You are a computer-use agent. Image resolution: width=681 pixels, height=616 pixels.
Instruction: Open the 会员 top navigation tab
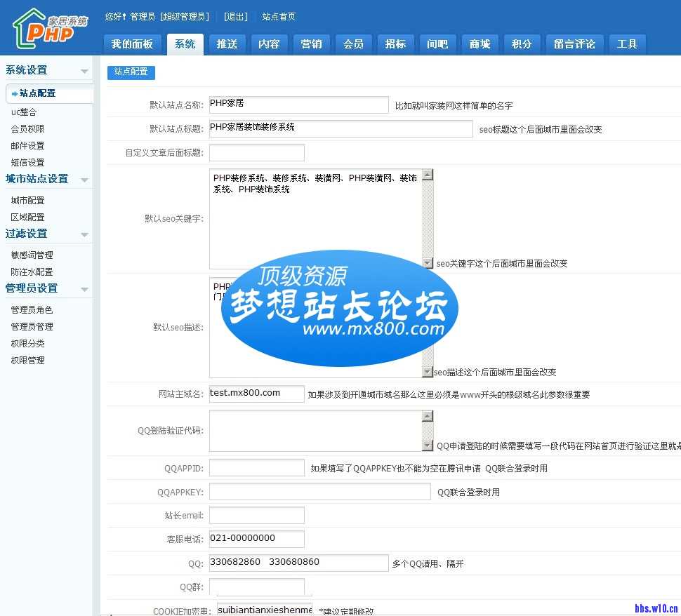(353, 44)
